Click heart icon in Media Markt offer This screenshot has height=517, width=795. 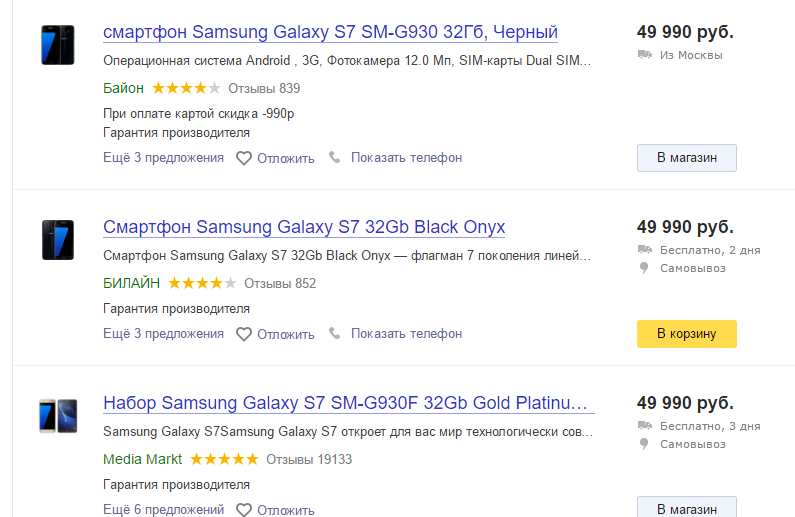click(x=244, y=510)
